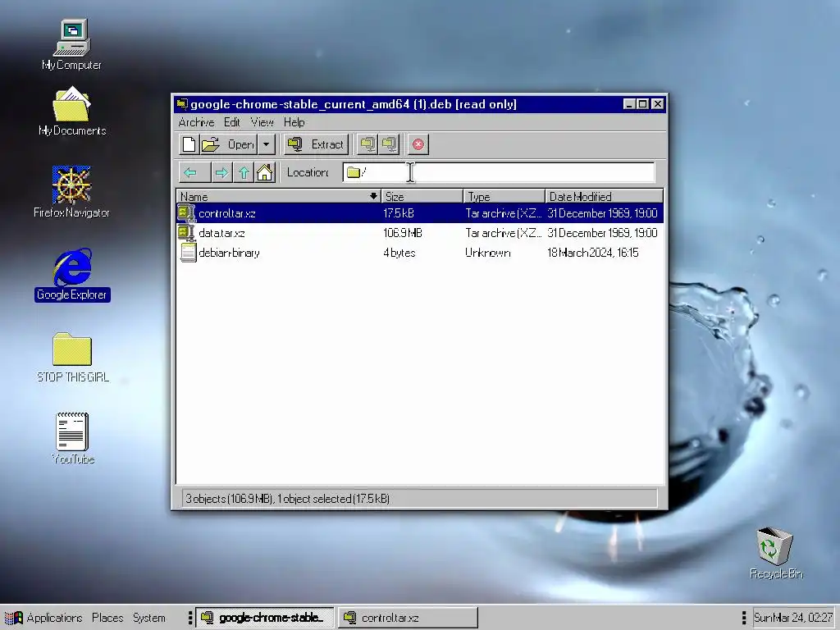The image size is (840, 630).
Task: Open the Archive menu
Action: click(196, 122)
